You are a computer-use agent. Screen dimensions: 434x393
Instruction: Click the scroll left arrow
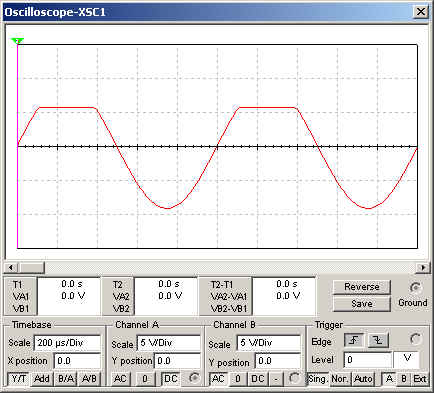coord(11,267)
